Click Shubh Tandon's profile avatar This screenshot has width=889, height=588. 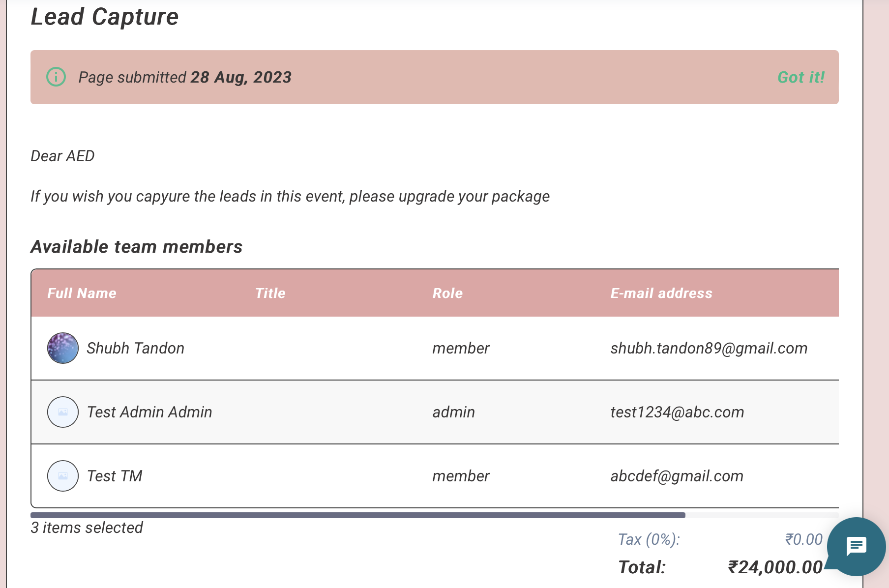63,348
